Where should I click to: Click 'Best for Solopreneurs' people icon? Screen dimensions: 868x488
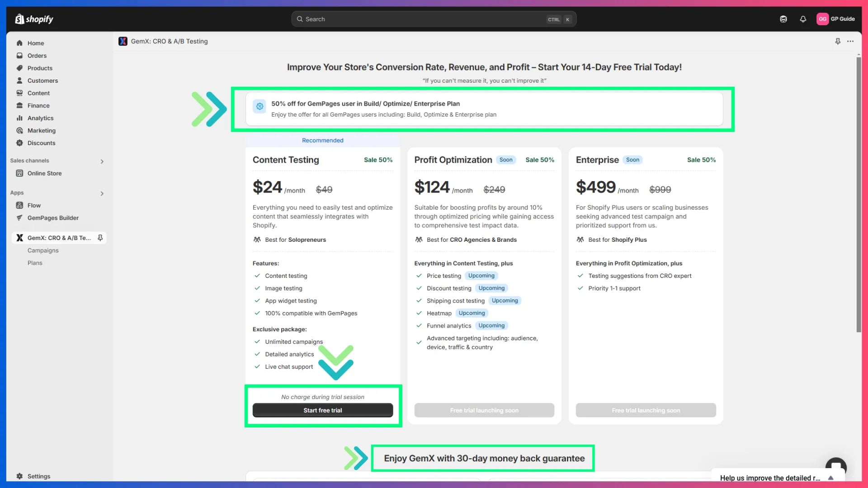click(x=257, y=239)
